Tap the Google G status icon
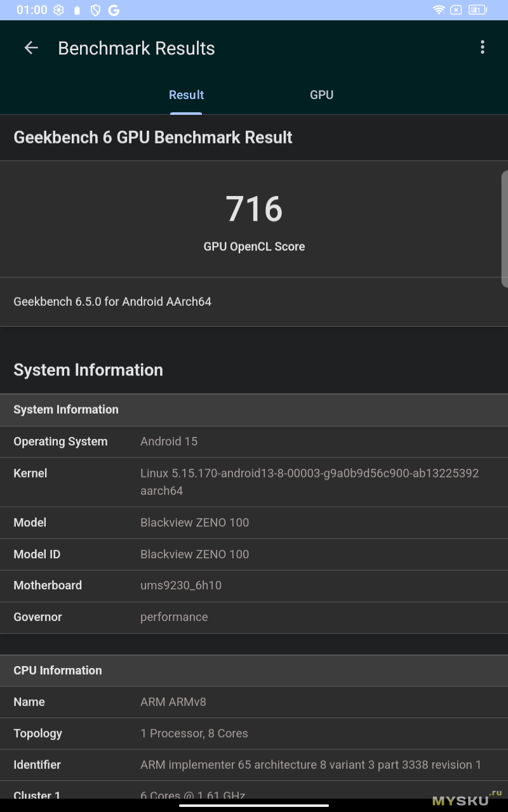The width and height of the screenshot is (508, 812). (114, 10)
